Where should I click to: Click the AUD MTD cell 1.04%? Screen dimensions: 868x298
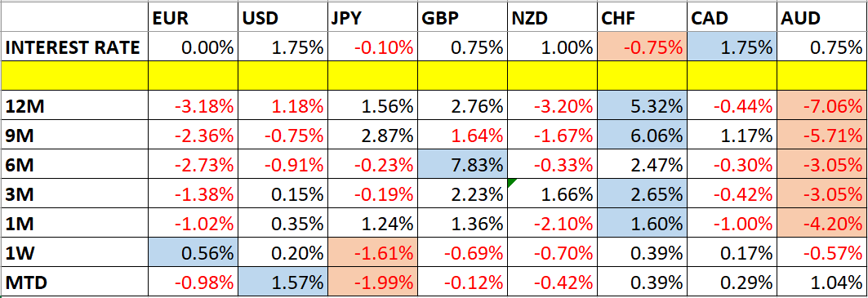tap(822, 283)
